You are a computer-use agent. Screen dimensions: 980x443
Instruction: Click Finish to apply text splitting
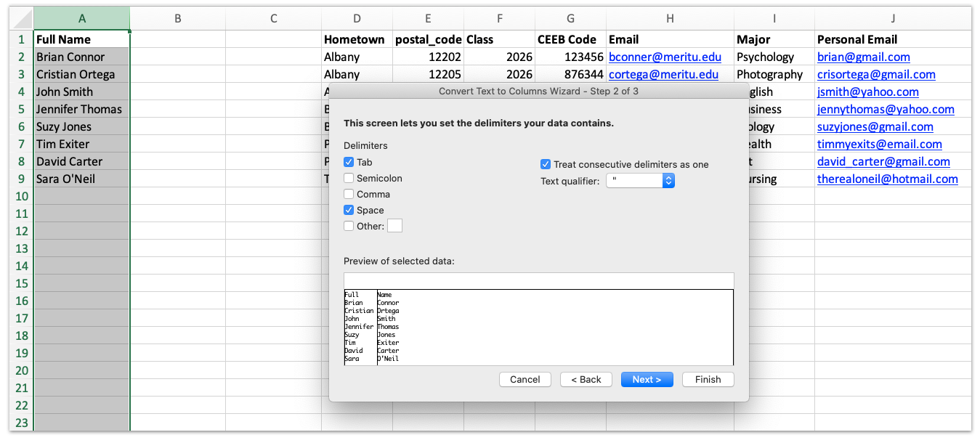pyautogui.click(x=707, y=379)
